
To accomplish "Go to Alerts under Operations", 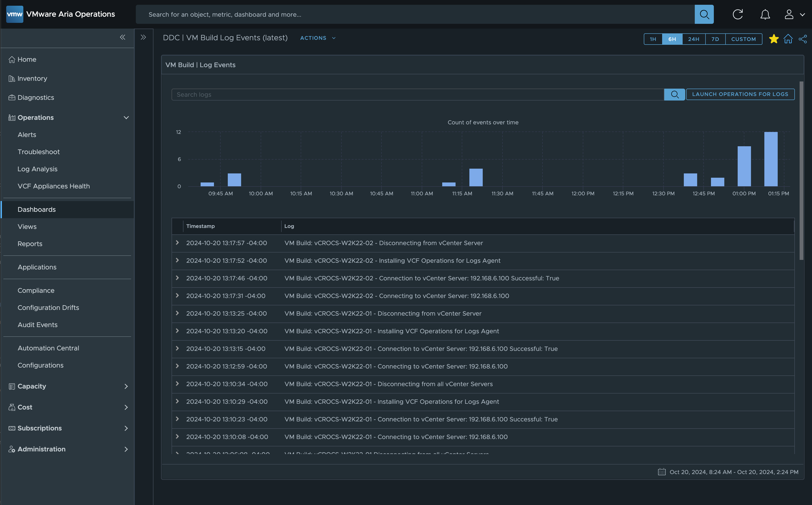I will [27, 135].
